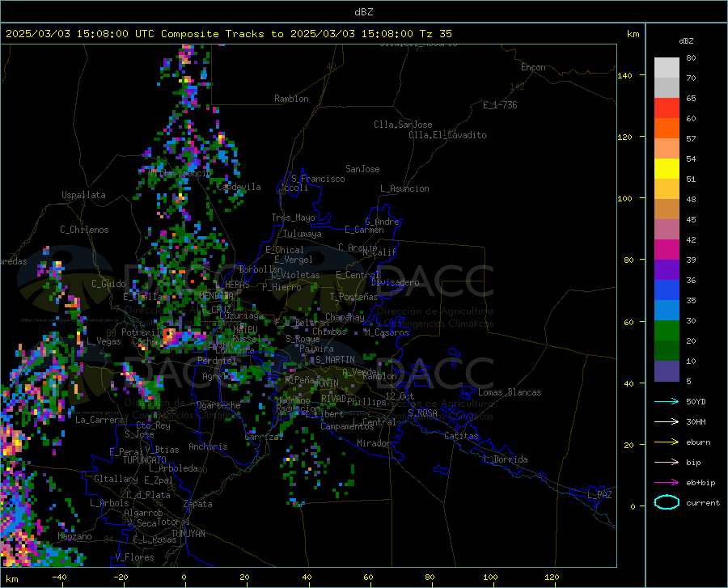This screenshot has width=728, height=588.
Task: Pick the dark green swatch above 10 dBZ
Action: [x=667, y=351]
